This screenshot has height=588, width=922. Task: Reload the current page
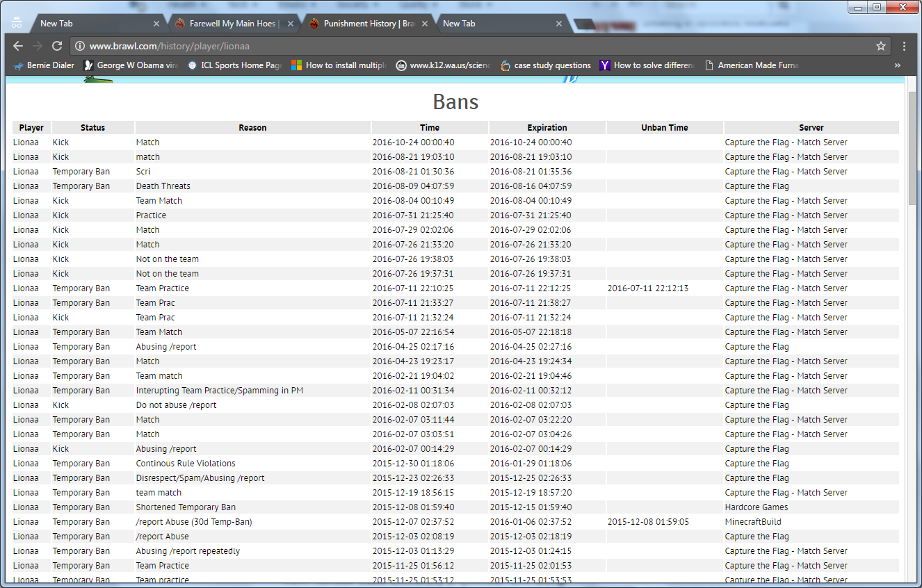(x=57, y=46)
